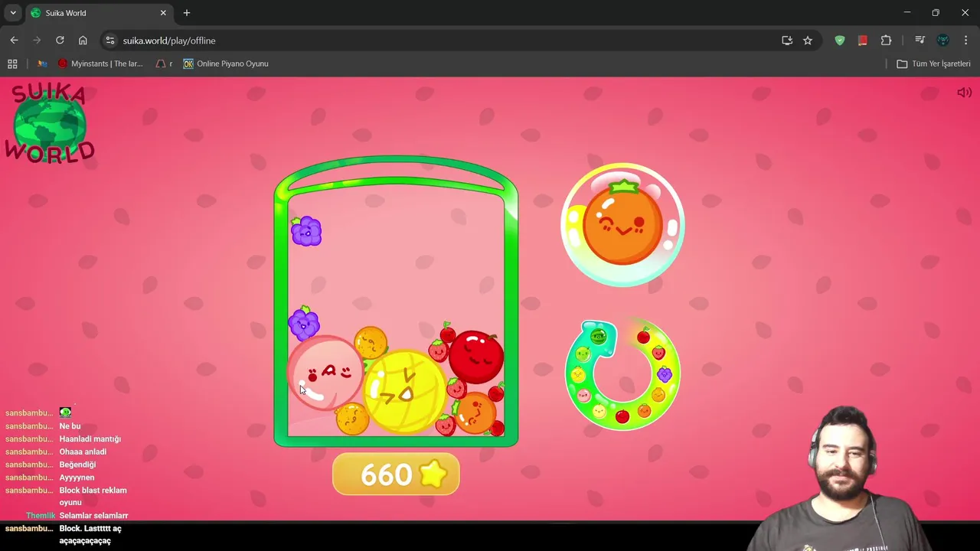
Task: Click the Suika World watermelon logo
Action: click(51, 123)
